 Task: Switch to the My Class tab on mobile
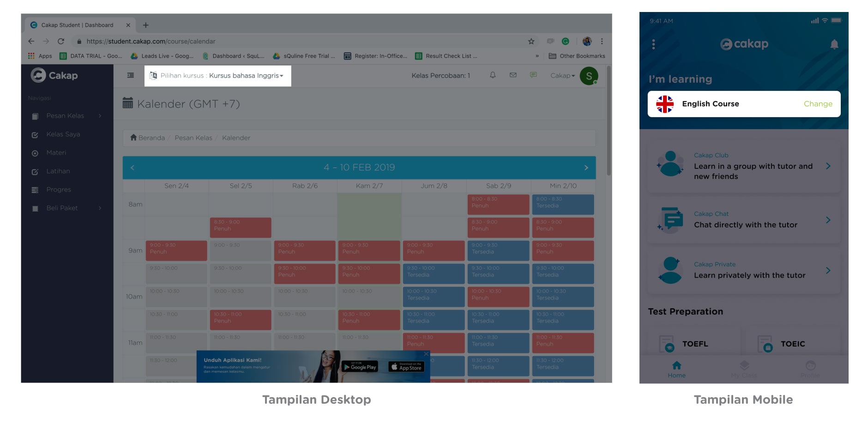point(744,370)
